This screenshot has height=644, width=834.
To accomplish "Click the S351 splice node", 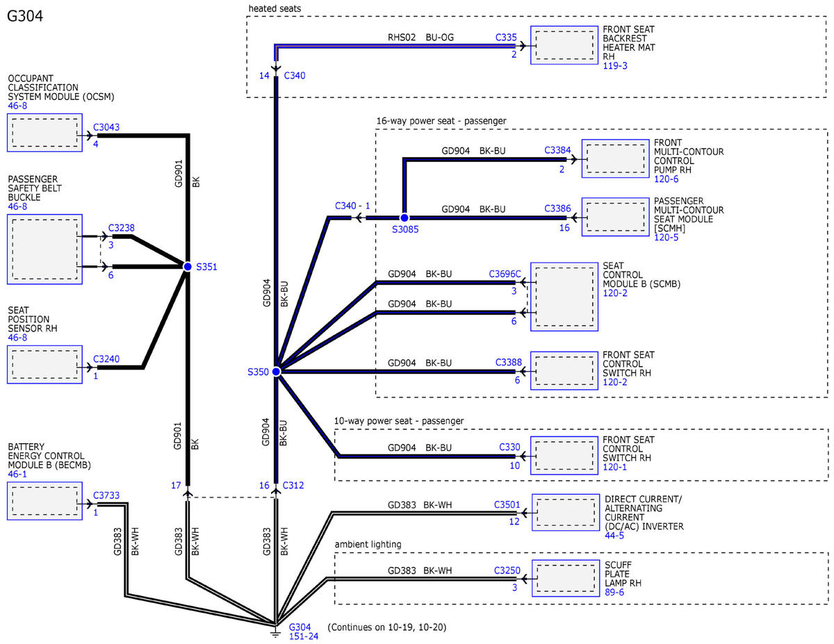I will (187, 266).
